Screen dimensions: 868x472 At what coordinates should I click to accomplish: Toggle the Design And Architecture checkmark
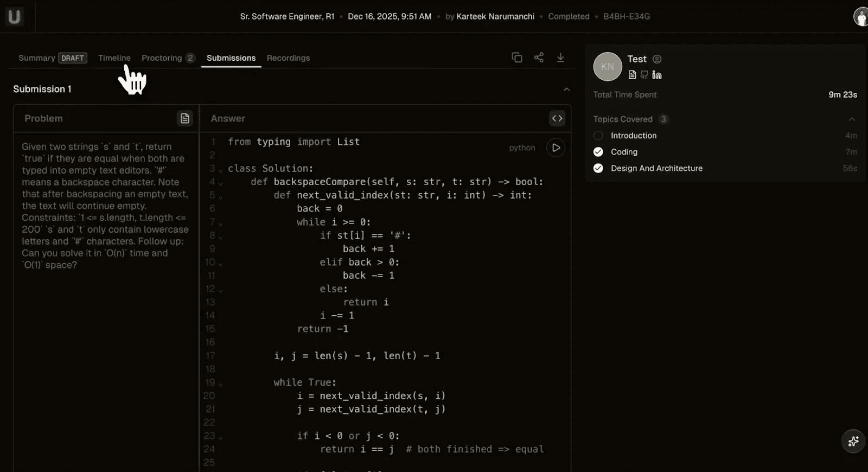pyautogui.click(x=598, y=168)
